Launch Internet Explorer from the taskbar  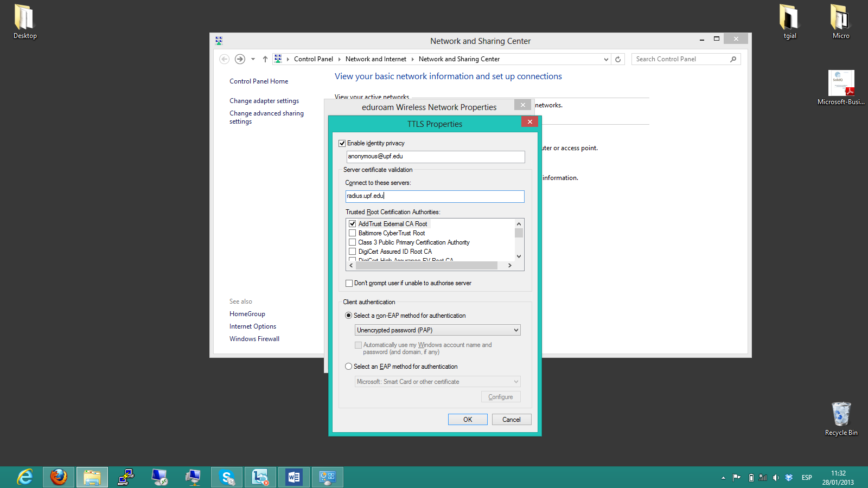tap(25, 477)
